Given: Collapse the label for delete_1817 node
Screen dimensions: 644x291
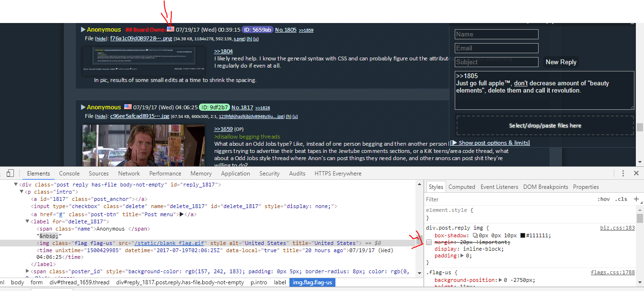Looking at the screenshot, I should click(27, 221).
